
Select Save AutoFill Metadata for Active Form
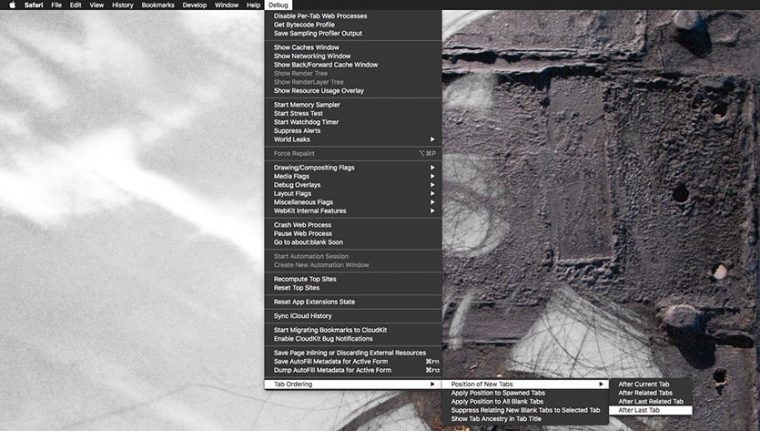(x=353, y=362)
